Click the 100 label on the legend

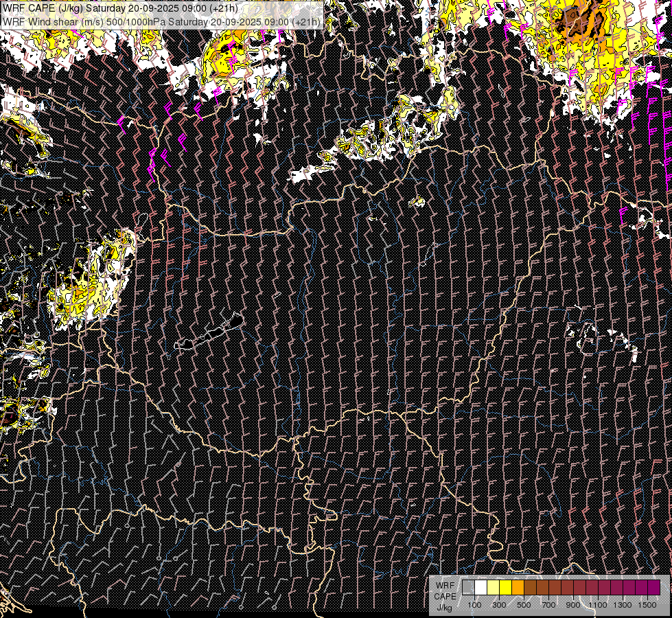(474, 604)
